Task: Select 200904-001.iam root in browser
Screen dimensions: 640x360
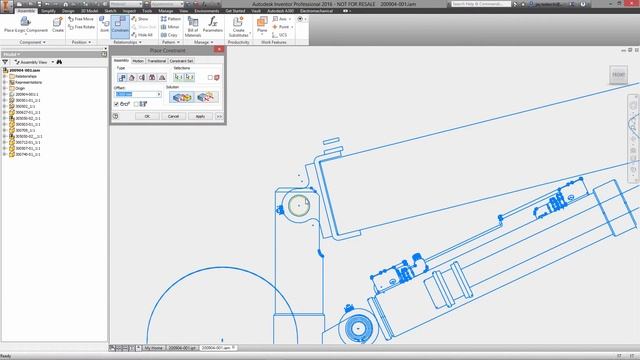Action: (x=24, y=70)
